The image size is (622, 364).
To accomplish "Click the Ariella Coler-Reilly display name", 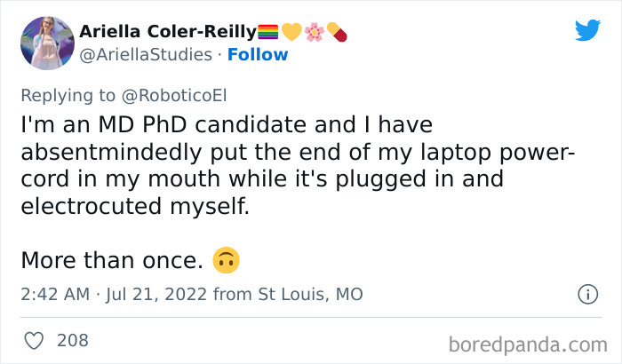I will click(167, 32).
